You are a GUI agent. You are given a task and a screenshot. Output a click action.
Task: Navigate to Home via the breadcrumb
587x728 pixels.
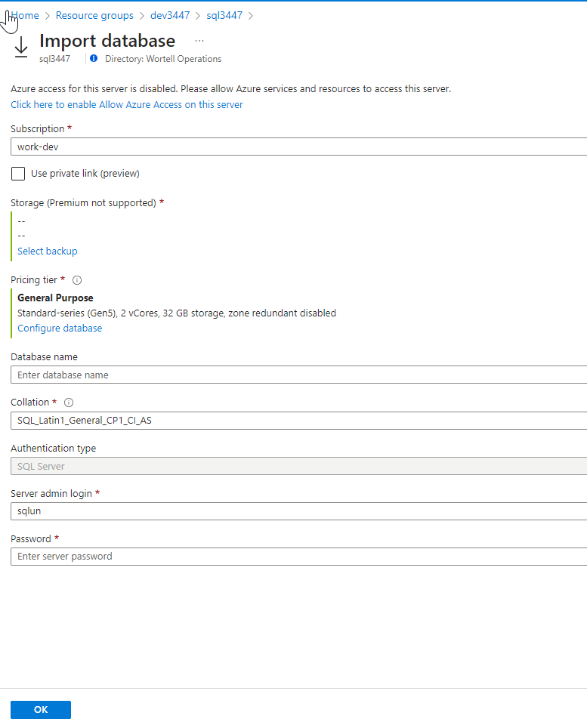pyautogui.click(x=24, y=15)
